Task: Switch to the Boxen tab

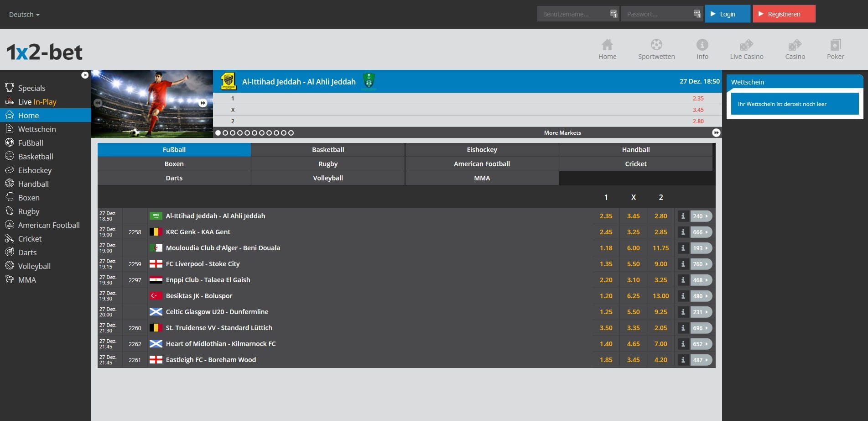Action: click(174, 164)
